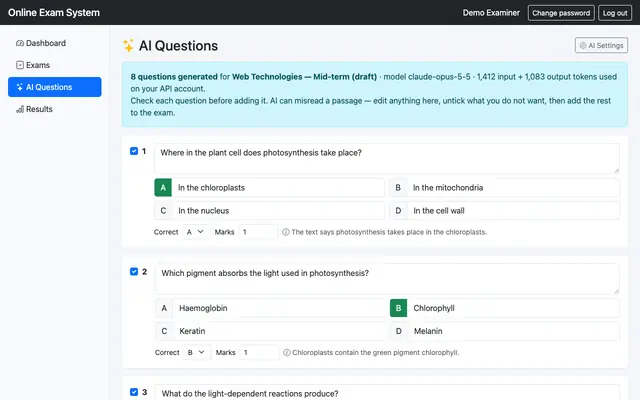Click the '8 questions generated' text in banner
This screenshot has width=640, height=400.
tap(174, 77)
